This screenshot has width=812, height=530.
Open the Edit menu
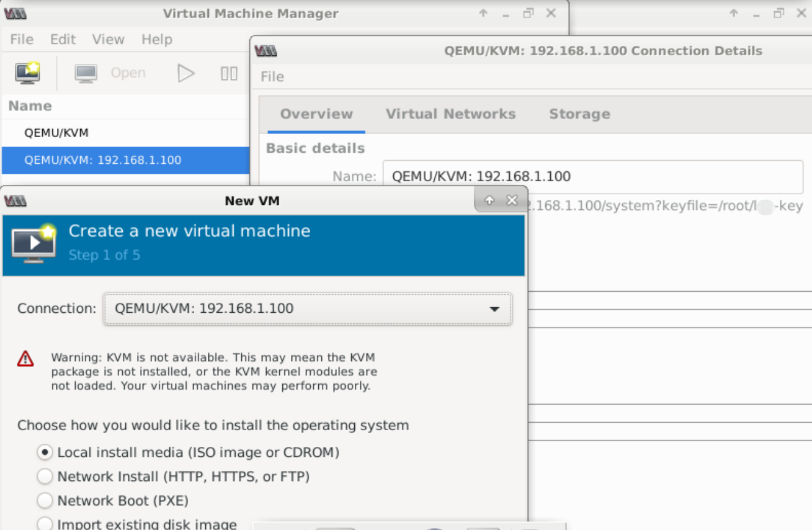63,39
